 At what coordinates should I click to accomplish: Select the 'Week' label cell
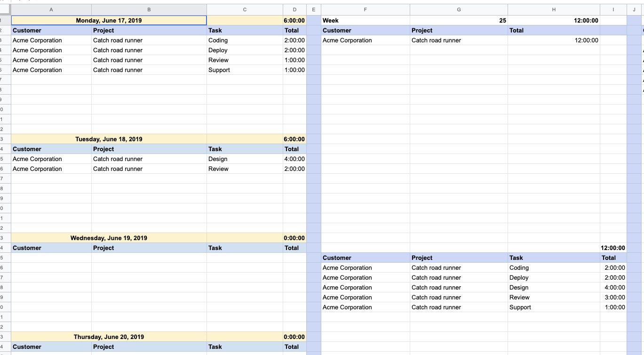366,21
